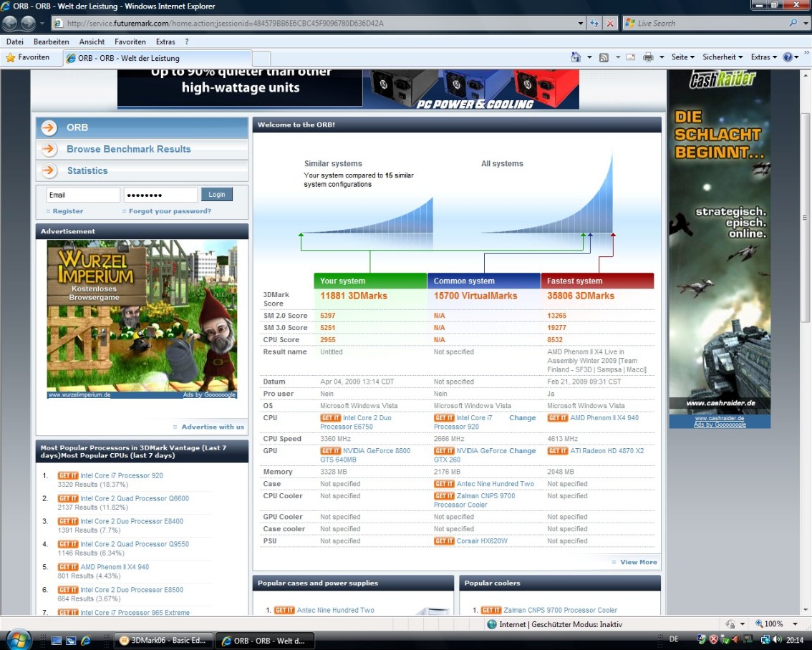Click the Stop loading red X icon
Viewport: 812px width, 650px height.
tap(611, 24)
